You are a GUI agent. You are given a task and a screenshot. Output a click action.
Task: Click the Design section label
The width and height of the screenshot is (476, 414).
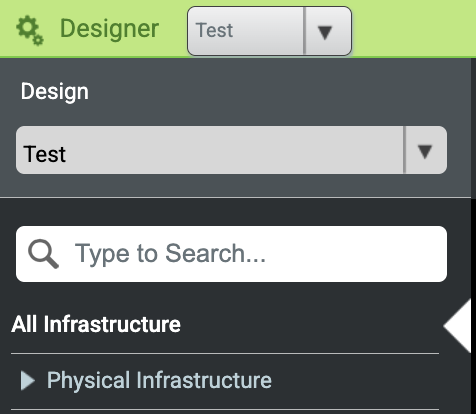[x=55, y=91]
